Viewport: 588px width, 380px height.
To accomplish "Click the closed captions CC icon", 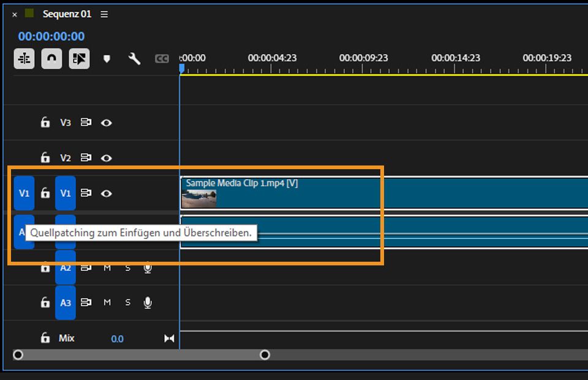I will click(162, 59).
